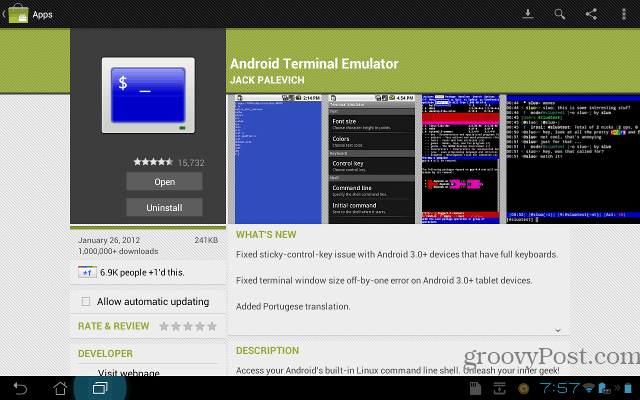The image size is (640, 400).
Task: Expand the What's New section chevron
Action: pos(558,330)
